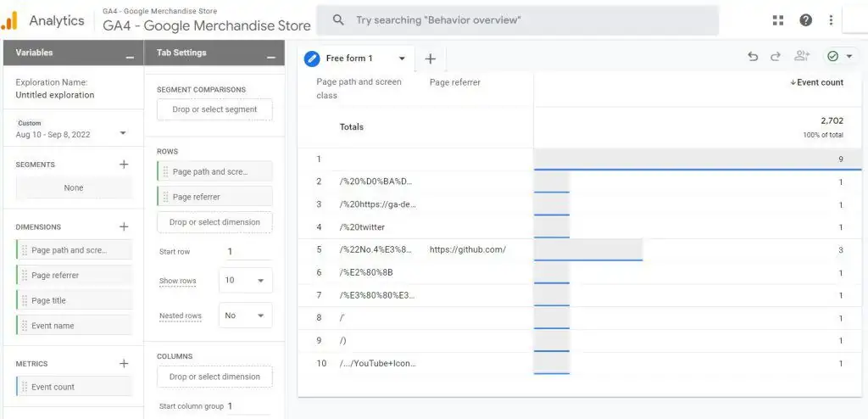Open the Google apps grid icon

click(778, 20)
